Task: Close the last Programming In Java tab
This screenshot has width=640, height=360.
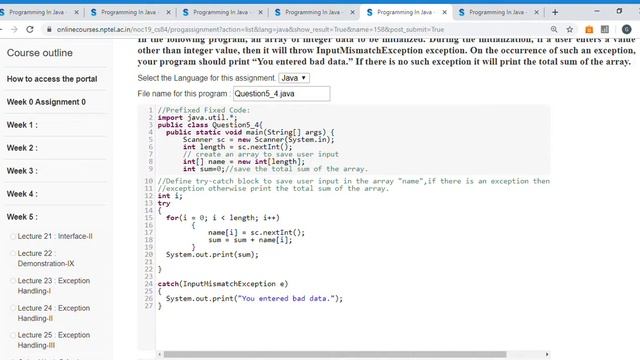Action: (536, 12)
